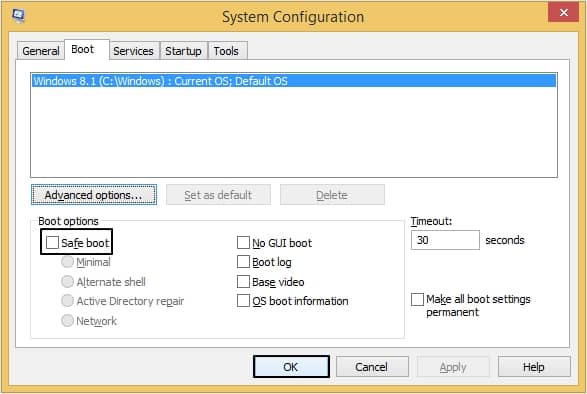Open Help
Viewport: 587px width, 394px height.
(x=534, y=367)
